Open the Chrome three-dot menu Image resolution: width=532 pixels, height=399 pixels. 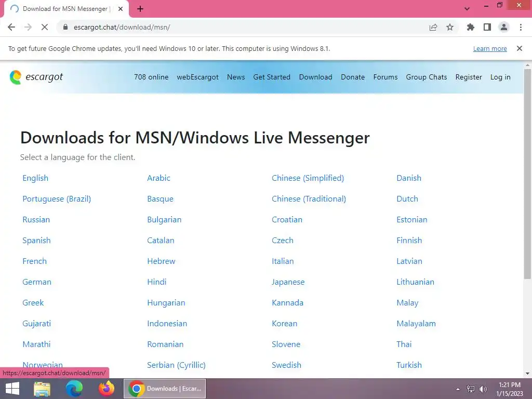[x=521, y=27]
